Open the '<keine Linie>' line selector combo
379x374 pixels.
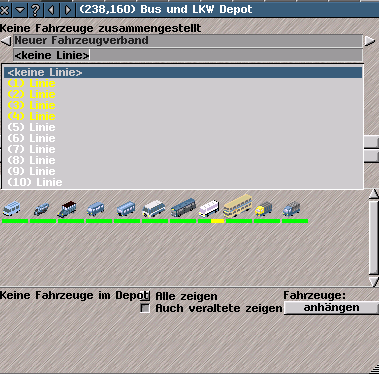coord(188,55)
